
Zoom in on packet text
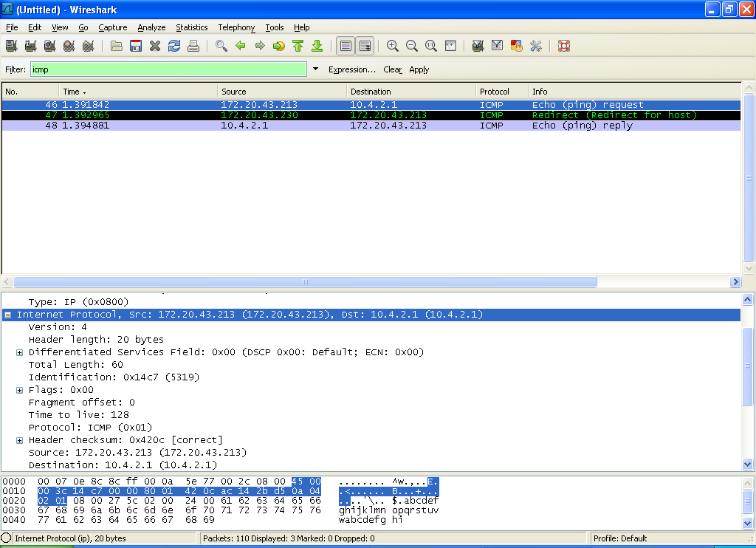(x=393, y=46)
